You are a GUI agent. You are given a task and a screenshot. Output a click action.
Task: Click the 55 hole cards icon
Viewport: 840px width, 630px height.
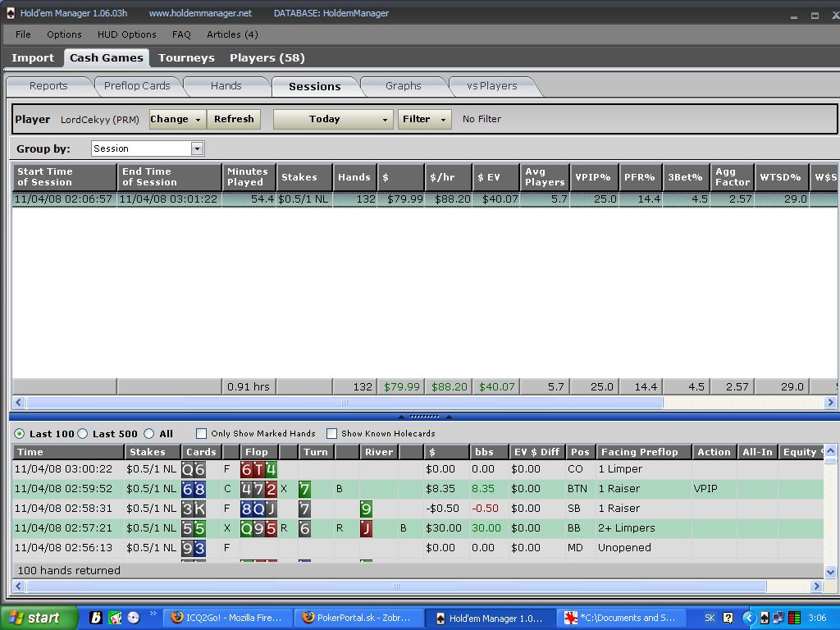pos(194,529)
